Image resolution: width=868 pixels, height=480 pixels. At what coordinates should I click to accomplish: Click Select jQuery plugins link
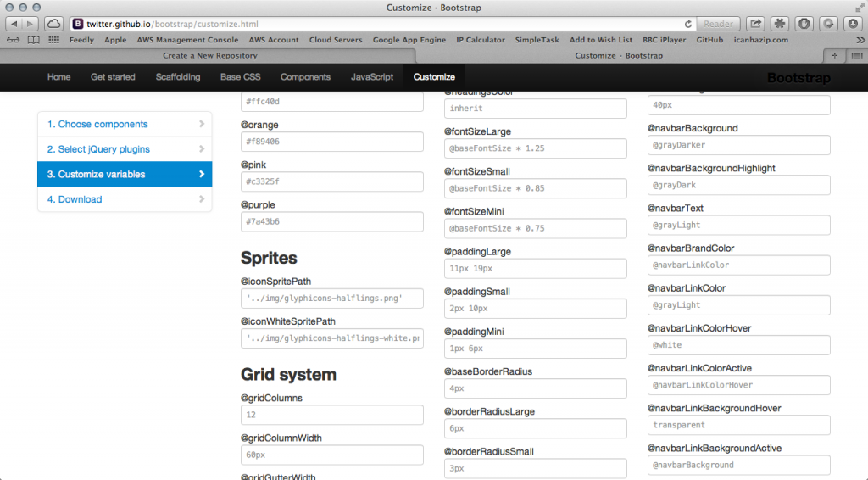point(98,149)
